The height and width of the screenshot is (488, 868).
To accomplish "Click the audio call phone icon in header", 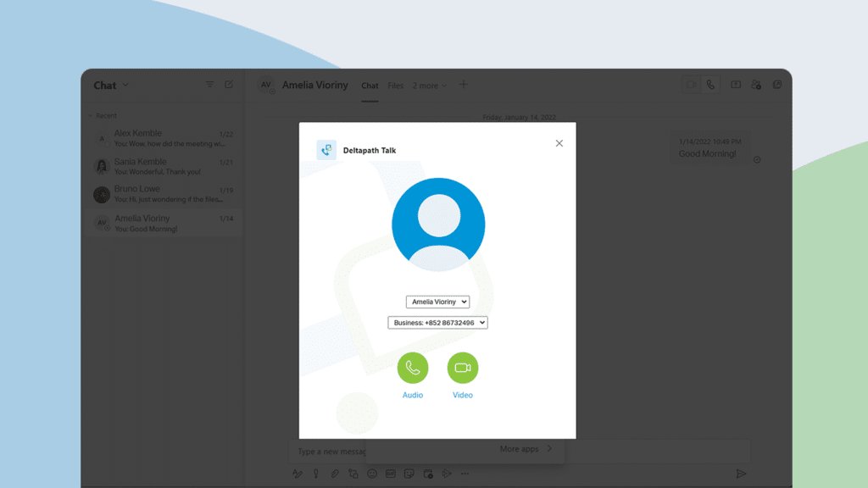I will 710,85.
